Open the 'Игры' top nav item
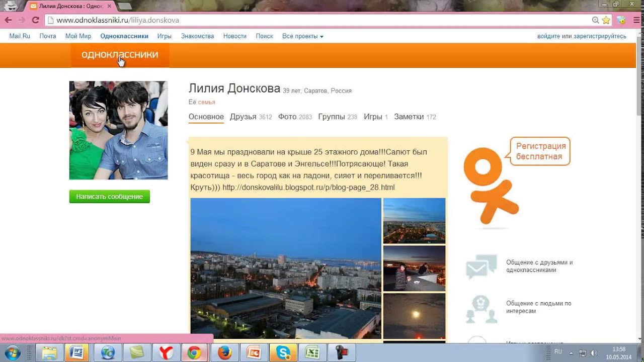 164,36
